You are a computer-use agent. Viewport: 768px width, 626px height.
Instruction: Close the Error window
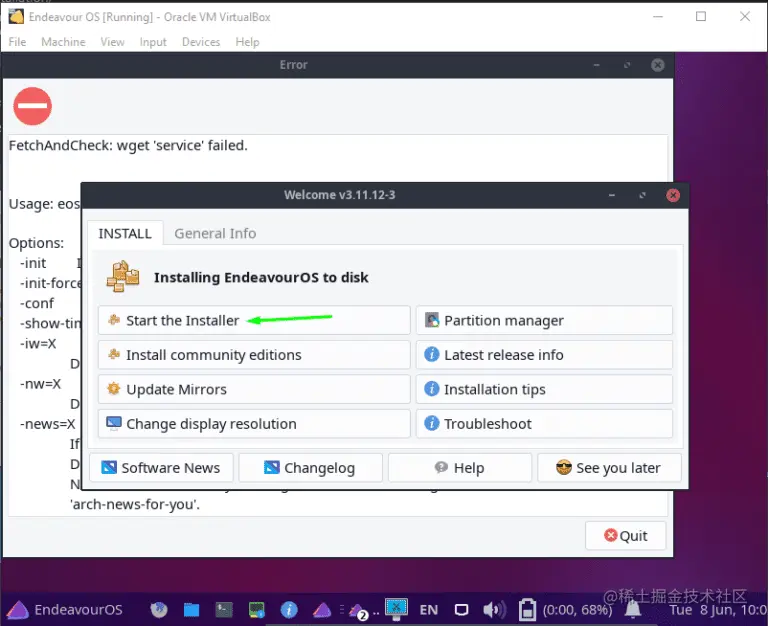[x=658, y=65]
